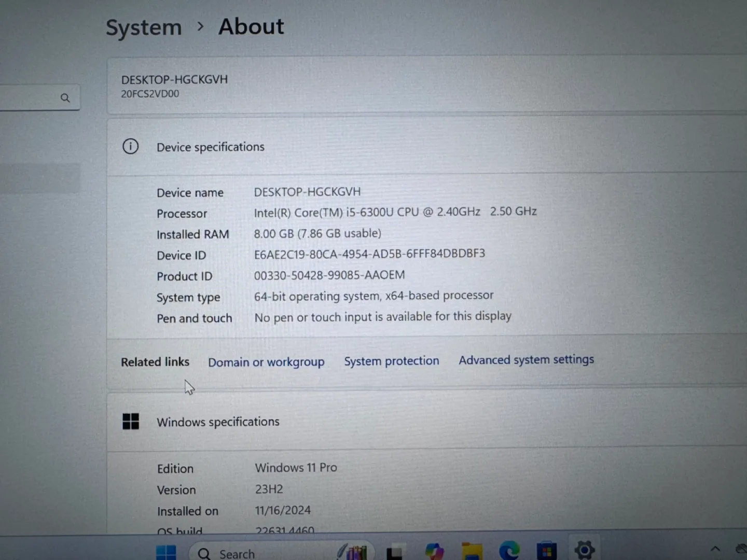Image resolution: width=747 pixels, height=560 pixels.
Task: Launch Copilot from the taskbar
Action: [x=434, y=551]
